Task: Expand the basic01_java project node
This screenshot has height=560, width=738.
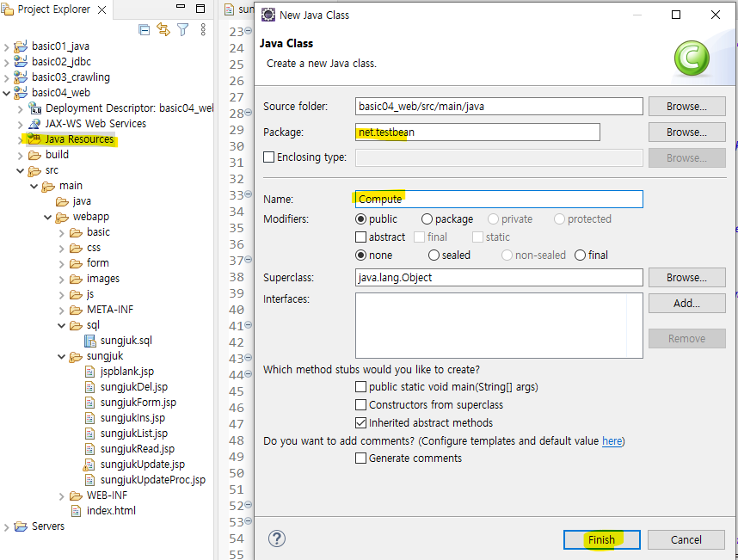Action: 7,47
